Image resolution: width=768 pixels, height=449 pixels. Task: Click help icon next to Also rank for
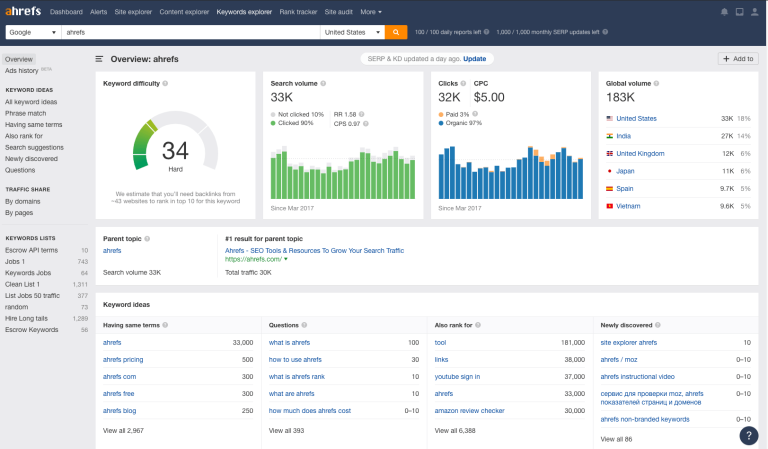tap(478, 325)
